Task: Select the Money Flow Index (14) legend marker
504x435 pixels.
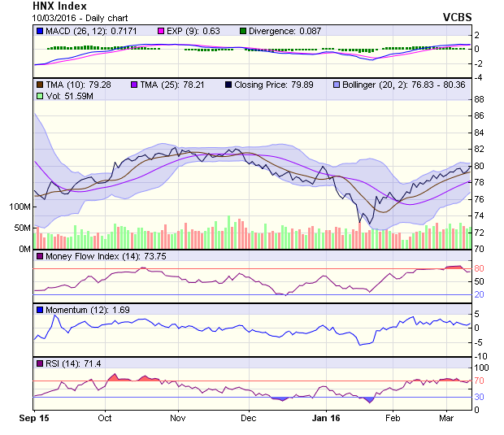Action: pyautogui.click(x=40, y=257)
